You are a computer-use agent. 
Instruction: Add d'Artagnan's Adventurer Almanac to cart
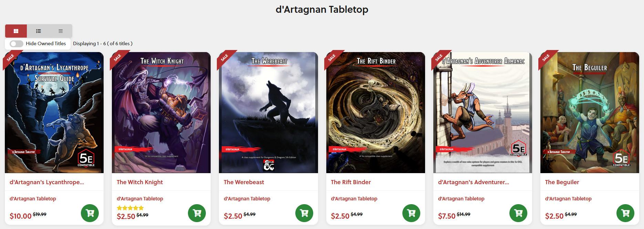[x=518, y=213]
